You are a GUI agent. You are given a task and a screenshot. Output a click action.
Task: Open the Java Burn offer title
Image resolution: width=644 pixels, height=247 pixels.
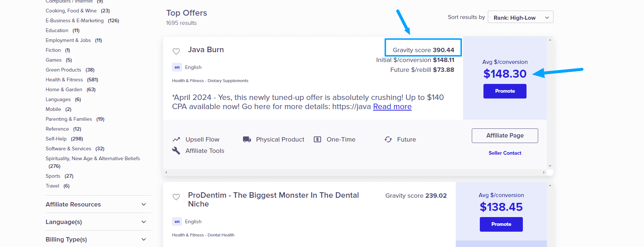(x=206, y=50)
